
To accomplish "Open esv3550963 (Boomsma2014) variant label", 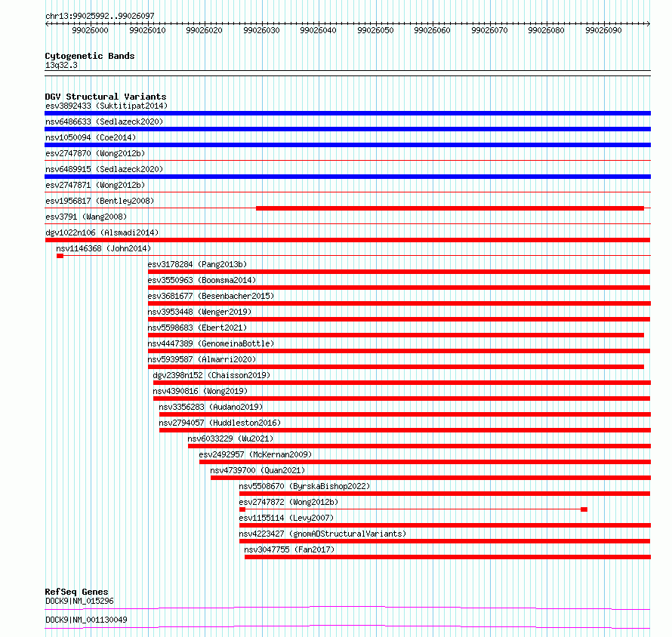I will click(x=202, y=280).
